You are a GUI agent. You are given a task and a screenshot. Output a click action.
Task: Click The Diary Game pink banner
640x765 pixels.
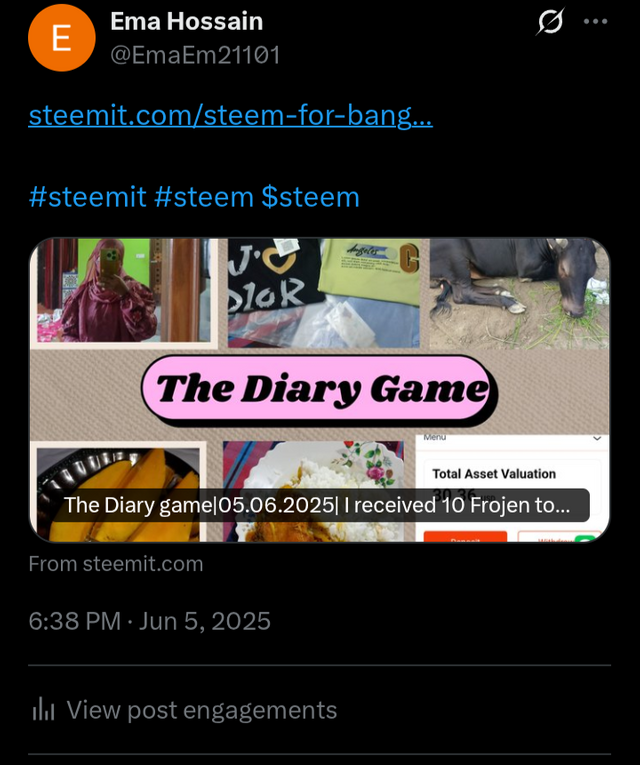320,390
